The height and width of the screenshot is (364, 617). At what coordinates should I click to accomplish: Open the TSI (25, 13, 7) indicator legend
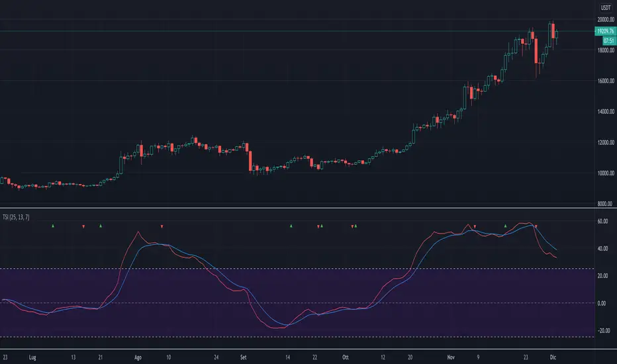pos(16,217)
